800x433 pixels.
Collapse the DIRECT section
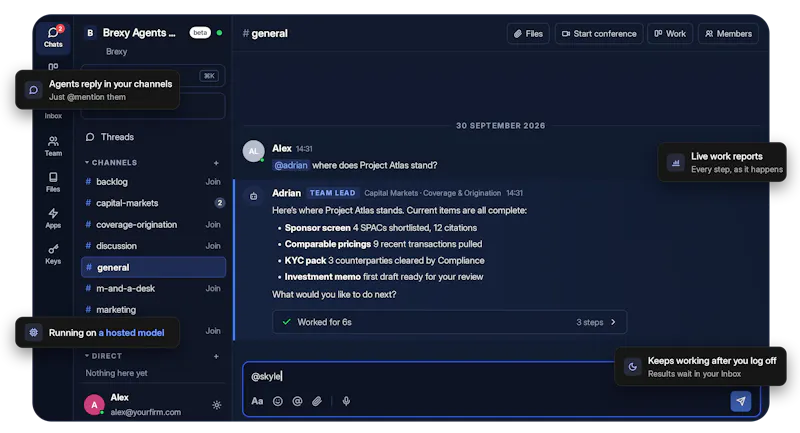click(104, 356)
